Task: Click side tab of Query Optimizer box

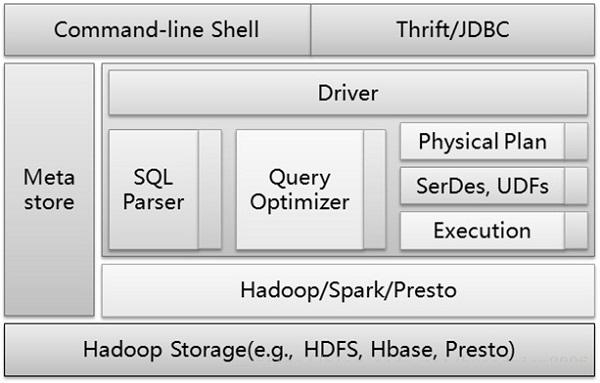Action: (374, 189)
